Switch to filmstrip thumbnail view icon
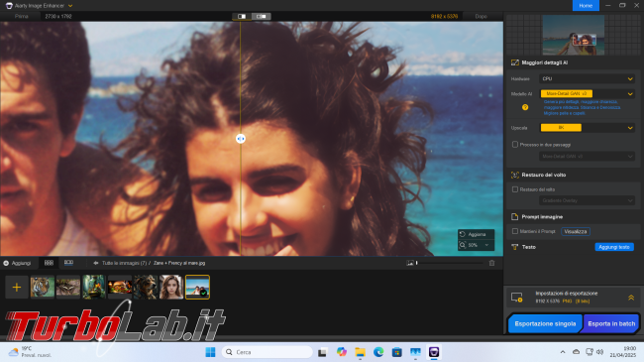 68,263
